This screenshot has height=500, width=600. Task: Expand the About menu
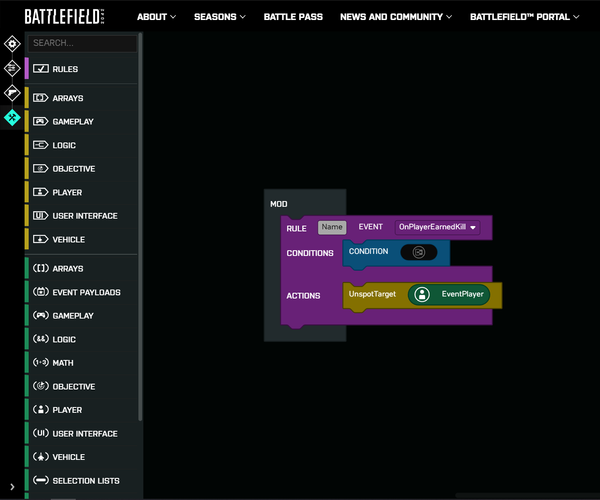[x=156, y=17]
